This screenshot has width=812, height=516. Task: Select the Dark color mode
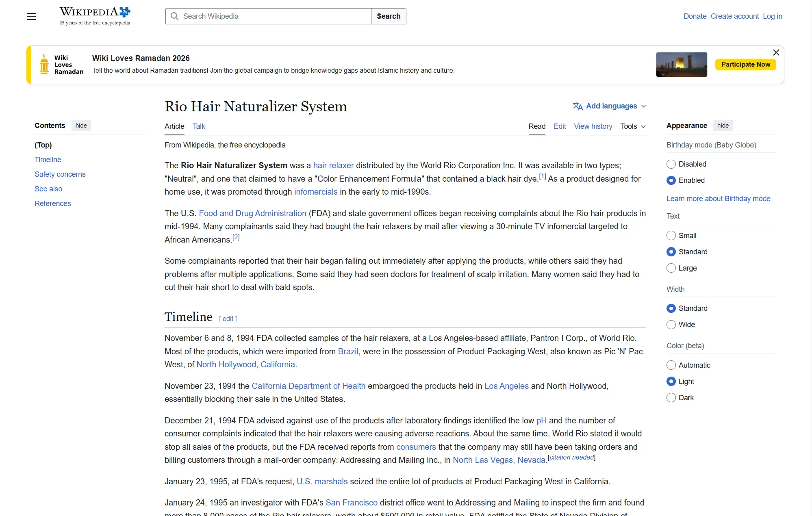[x=671, y=398]
